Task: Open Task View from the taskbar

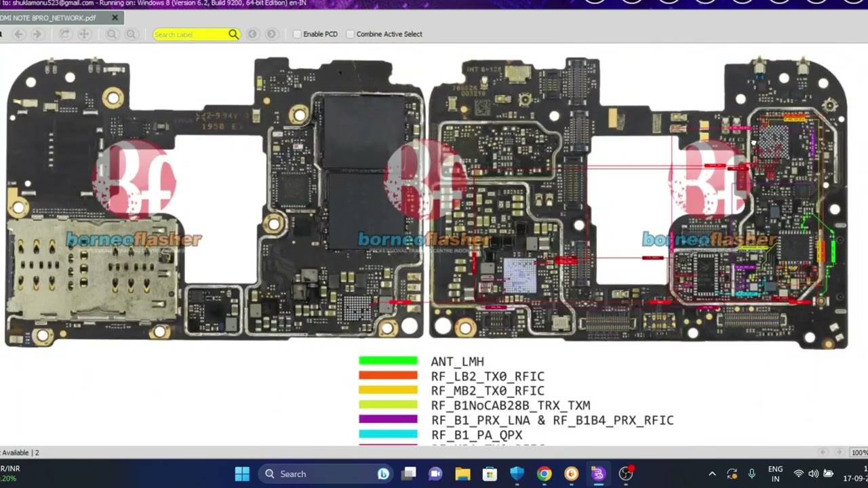Action: coord(408,474)
